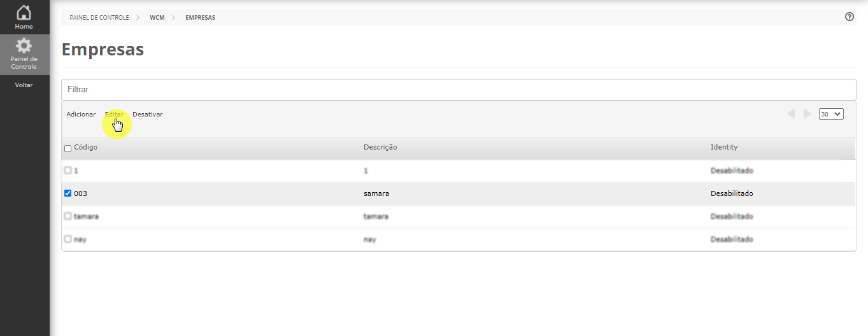Open Painel de Controle breadcrumb link
Screen dimensions: 868x336
(99, 18)
